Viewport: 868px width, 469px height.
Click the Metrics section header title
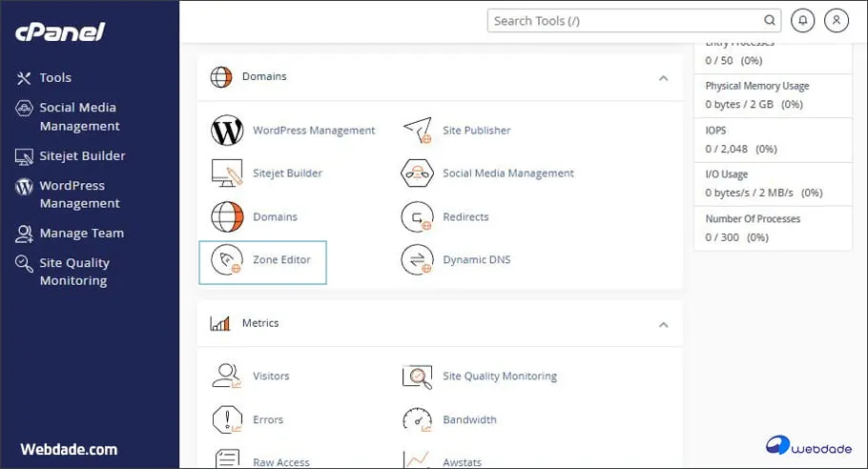(x=260, y=323)
